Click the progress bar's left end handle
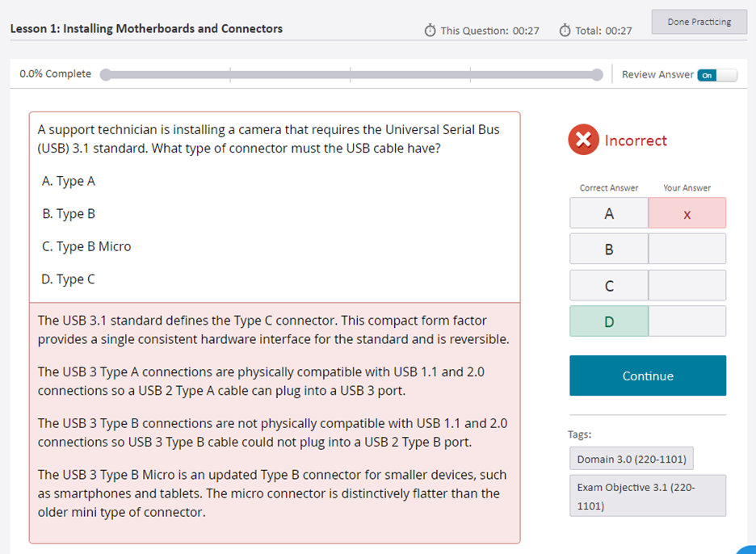 (x=106, y=75)
